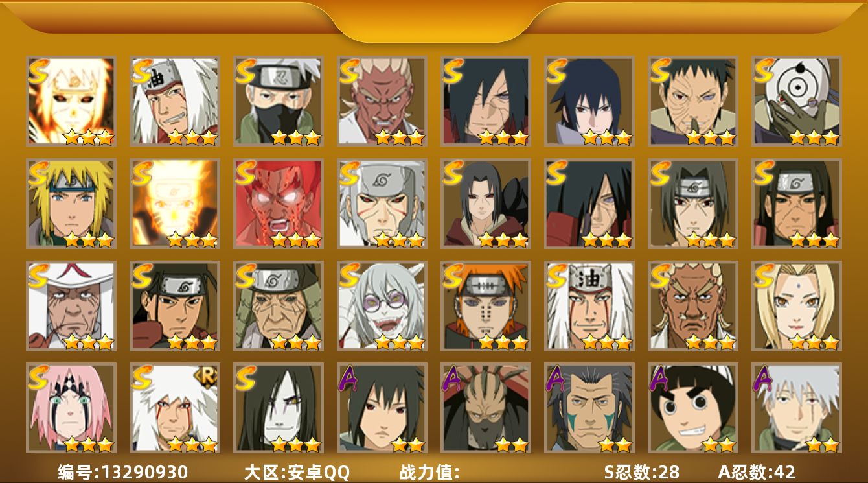Click the old man in white Hokage hat
Viewport: 868px width, 483px height.
71,306
